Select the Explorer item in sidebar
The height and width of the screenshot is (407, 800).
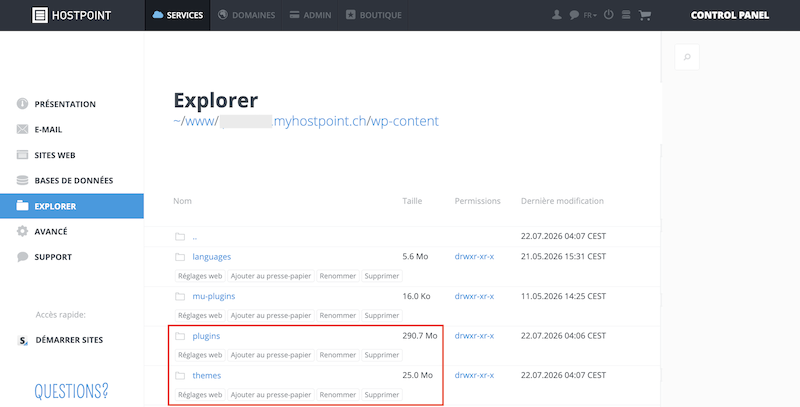[72, 206]
